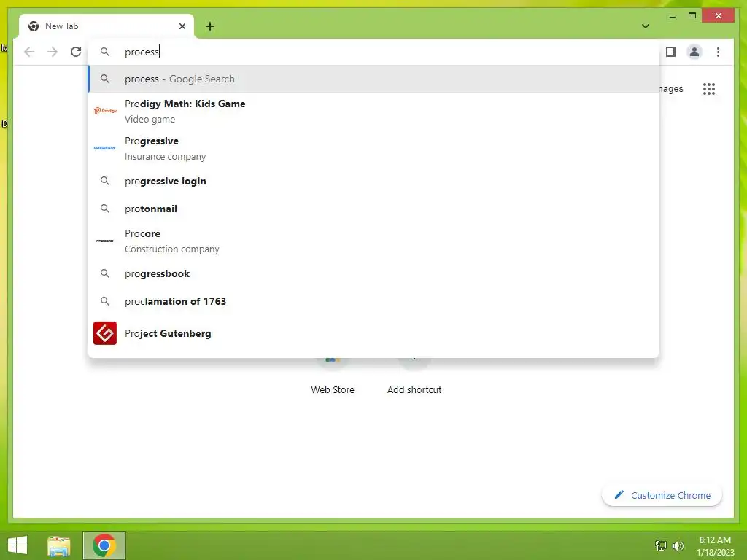Image resolution: width=747 pixels, height=560 pixels.
Task: Click the browser forward arrow
Action: [x=53, y=52]
